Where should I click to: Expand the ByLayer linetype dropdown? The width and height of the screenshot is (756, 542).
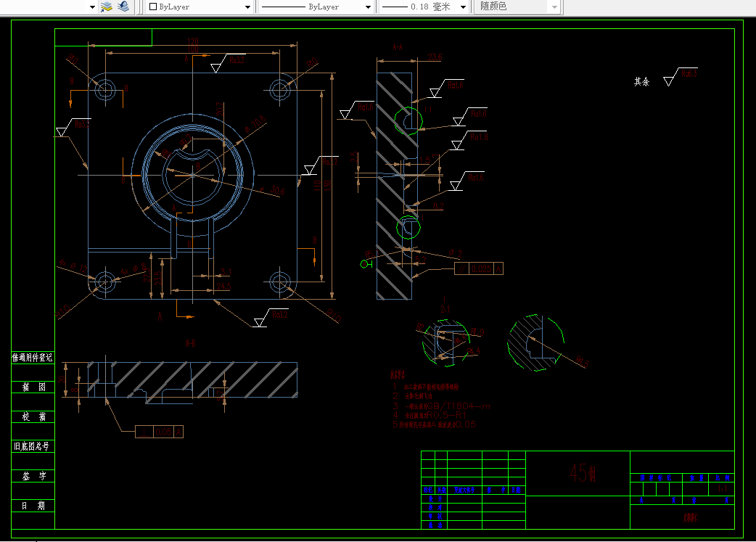click(369, 7)
